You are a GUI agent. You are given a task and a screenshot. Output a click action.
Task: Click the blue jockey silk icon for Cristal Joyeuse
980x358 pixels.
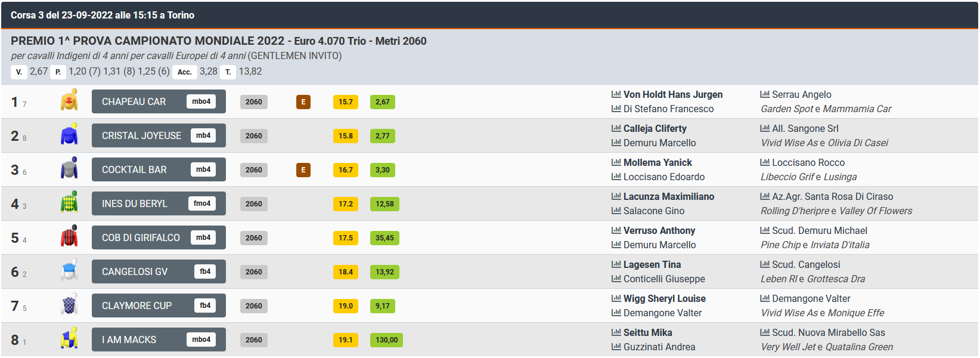pos(70,135)
